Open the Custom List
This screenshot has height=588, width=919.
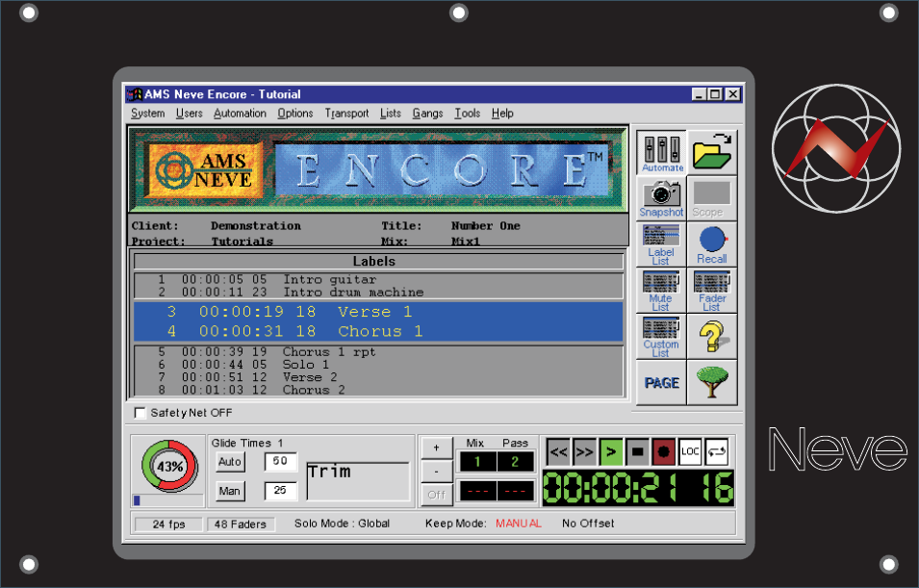coord(661,336)
